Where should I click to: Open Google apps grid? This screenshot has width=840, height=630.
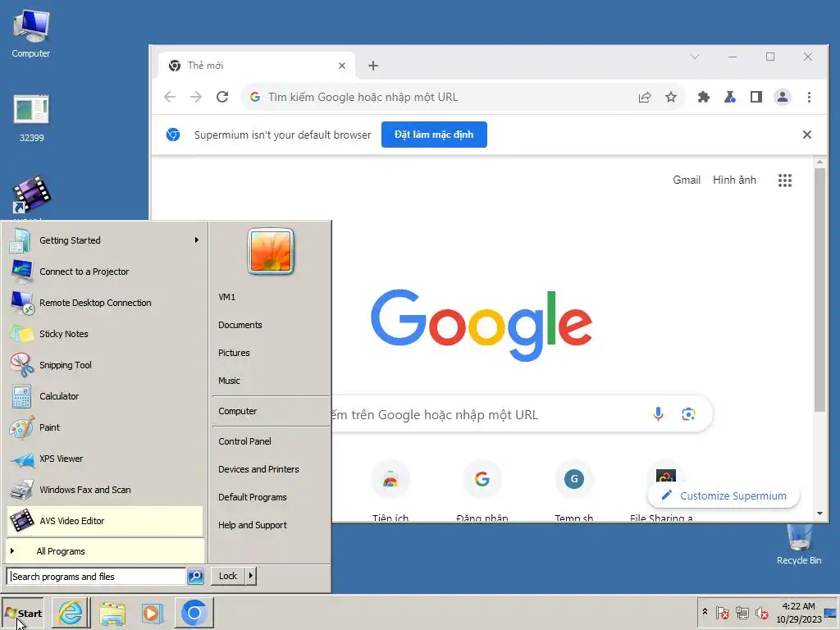[785, 180]
